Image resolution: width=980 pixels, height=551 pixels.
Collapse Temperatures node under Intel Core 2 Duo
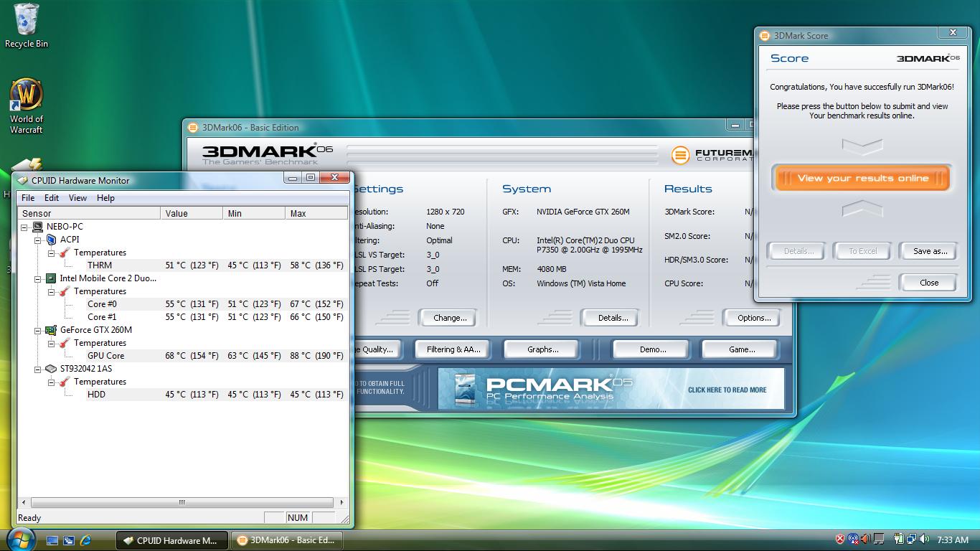click(52, 291)
